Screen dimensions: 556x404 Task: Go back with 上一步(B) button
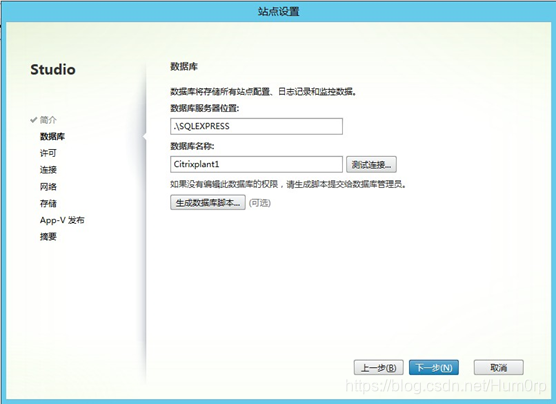point(378,367)
